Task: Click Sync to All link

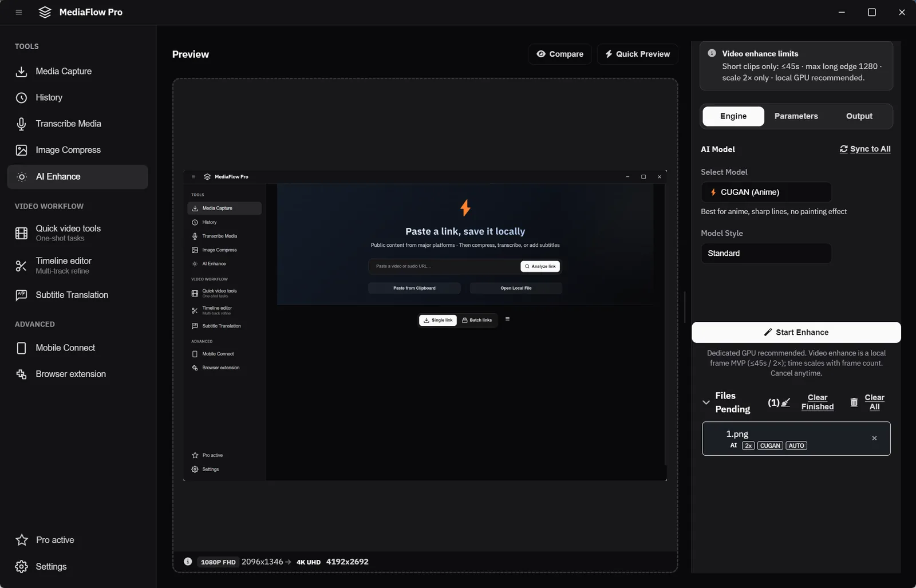Action: click(865, 149)
